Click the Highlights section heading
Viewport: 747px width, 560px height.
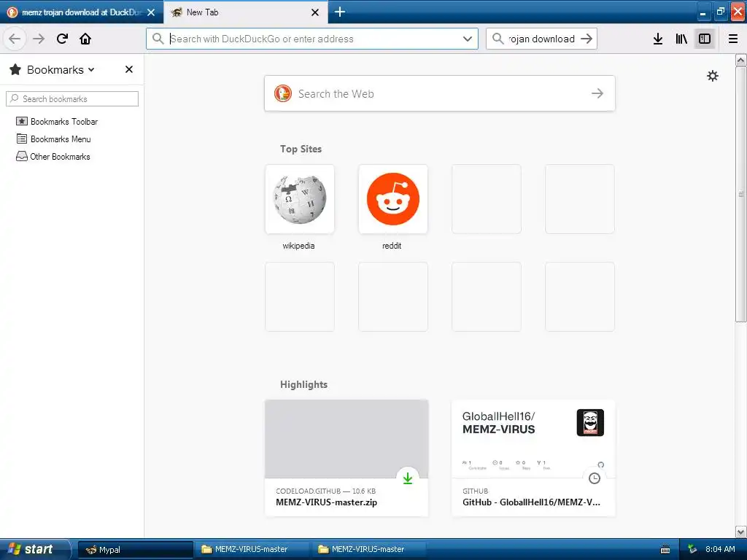pyautogui.click(x=303, y=384)
